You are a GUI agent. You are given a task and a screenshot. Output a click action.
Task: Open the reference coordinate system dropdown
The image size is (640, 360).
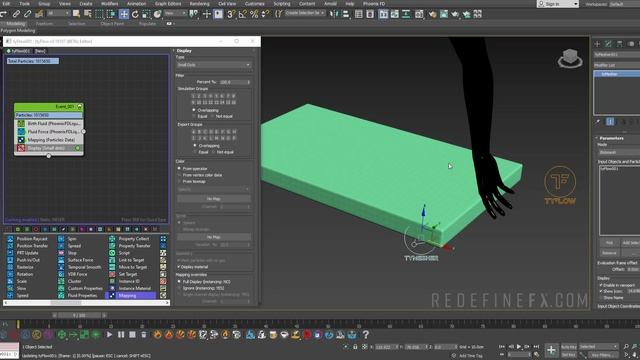(175, 14)
